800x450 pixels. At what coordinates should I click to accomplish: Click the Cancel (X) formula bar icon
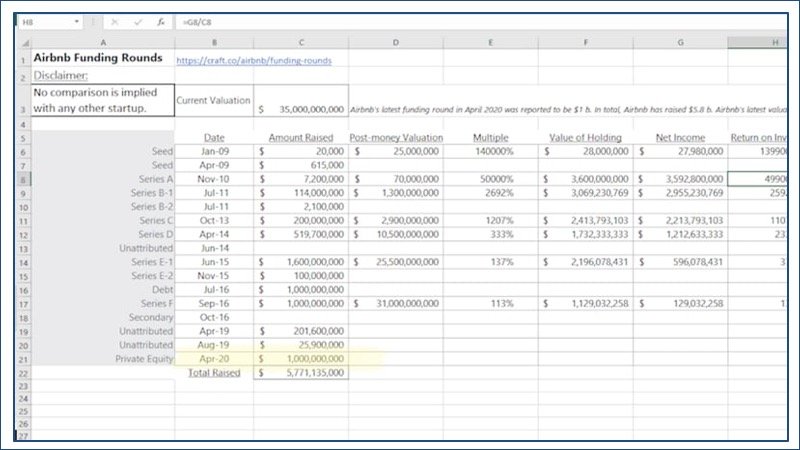114,22
